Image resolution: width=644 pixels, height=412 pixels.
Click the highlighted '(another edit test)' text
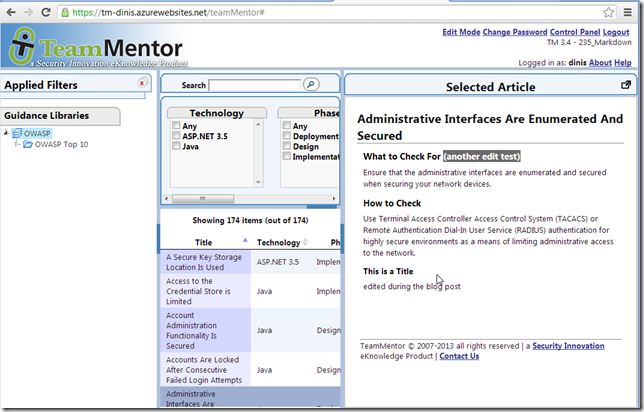(x=482, y=157)
